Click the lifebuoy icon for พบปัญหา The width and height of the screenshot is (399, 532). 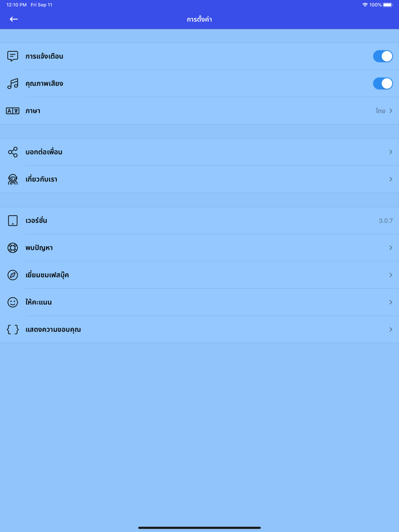tap(13, 248)
